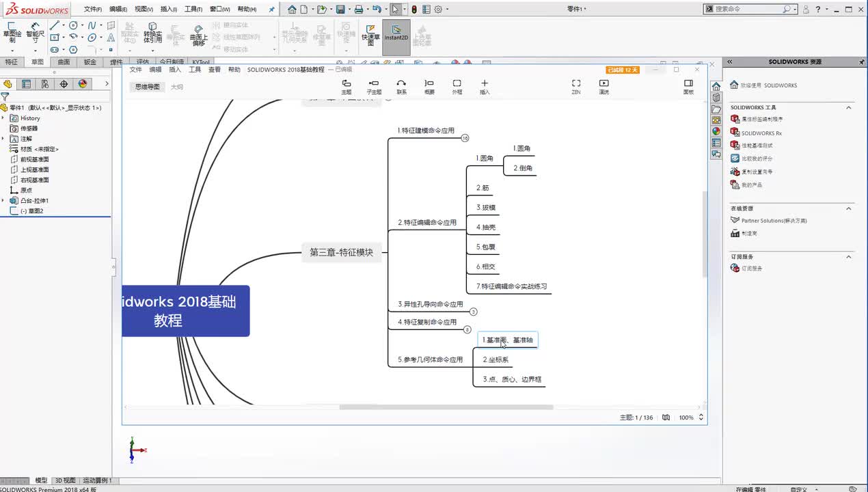This screenshot has height=492, width=868.
Task: Open the 性能基准测试 link
Action: click(752, 146)
